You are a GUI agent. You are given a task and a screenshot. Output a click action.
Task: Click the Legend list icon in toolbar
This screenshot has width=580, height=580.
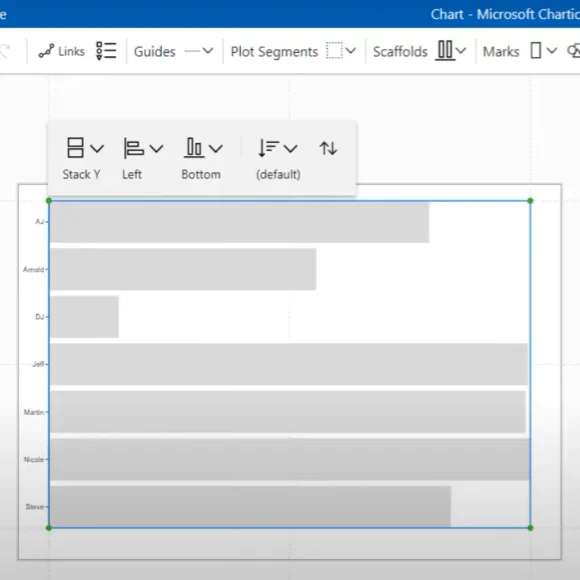coord(106,51)
